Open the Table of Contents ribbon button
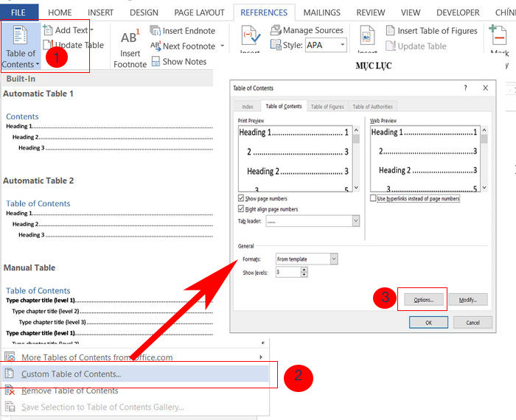Viewport: 516px width, 420px height. pyautogui.click(x=20, y=46)
